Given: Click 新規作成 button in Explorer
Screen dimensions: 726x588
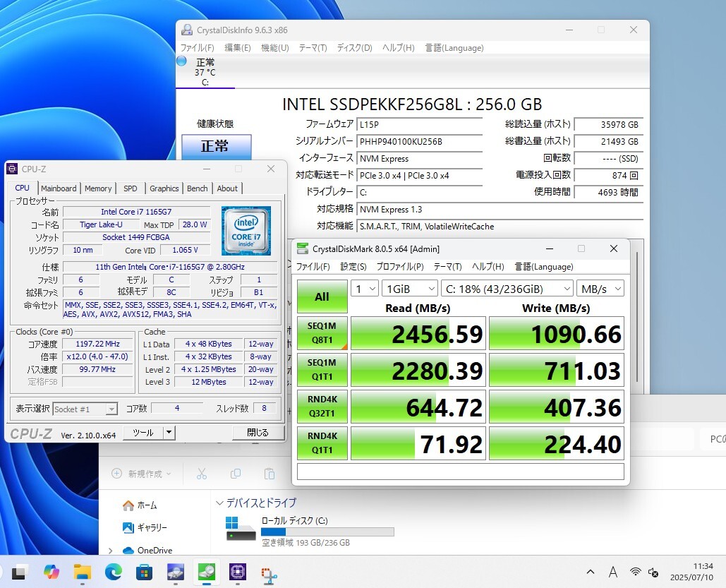Looking at the screenshot, I should pos(142,474).
